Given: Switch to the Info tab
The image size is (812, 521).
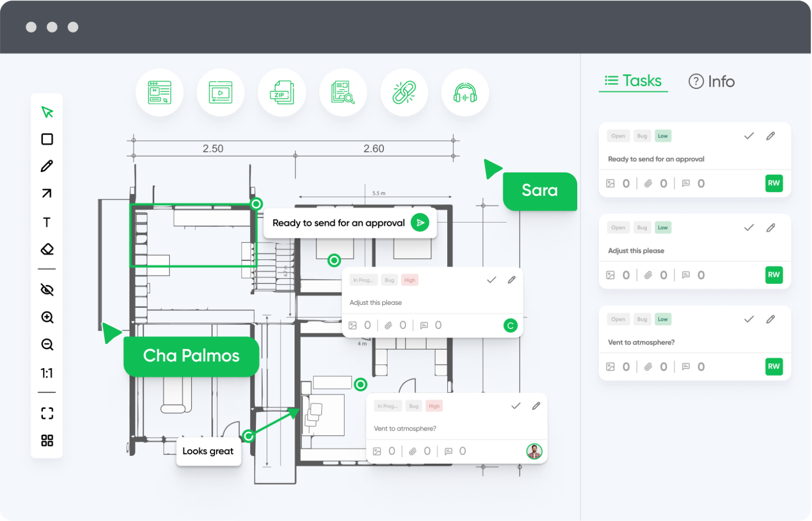Looking at the screenshot, I should [712, 81].
